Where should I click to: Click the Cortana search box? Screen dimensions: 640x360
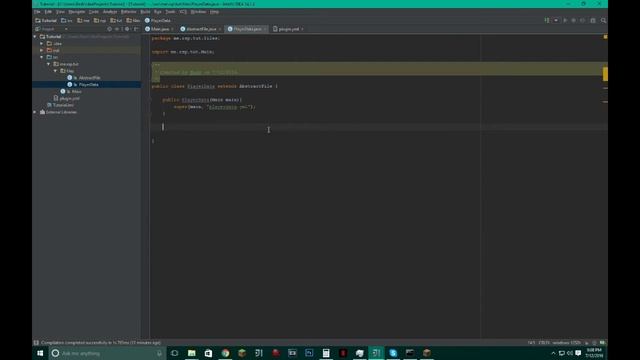click(x=108, y=353)
